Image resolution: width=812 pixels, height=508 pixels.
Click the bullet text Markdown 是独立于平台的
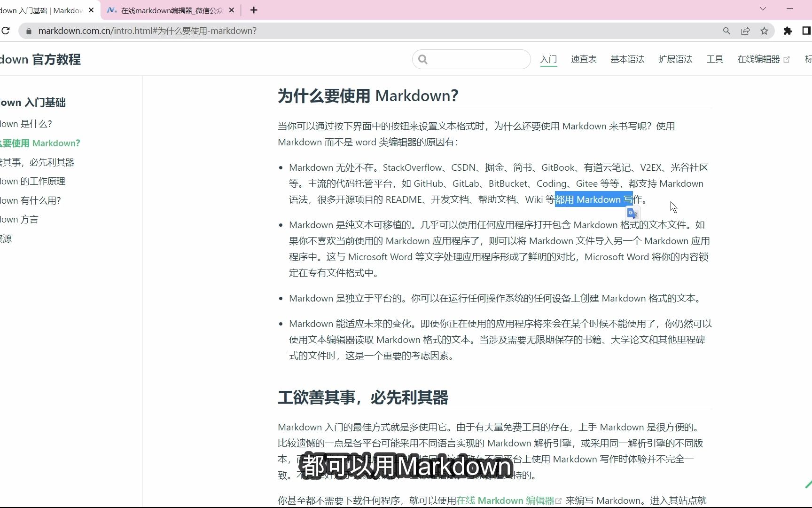[x=345, y=299]
